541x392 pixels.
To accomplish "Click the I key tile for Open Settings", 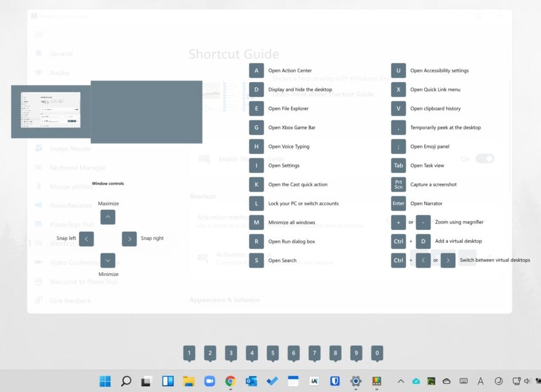I will point(256,165).
